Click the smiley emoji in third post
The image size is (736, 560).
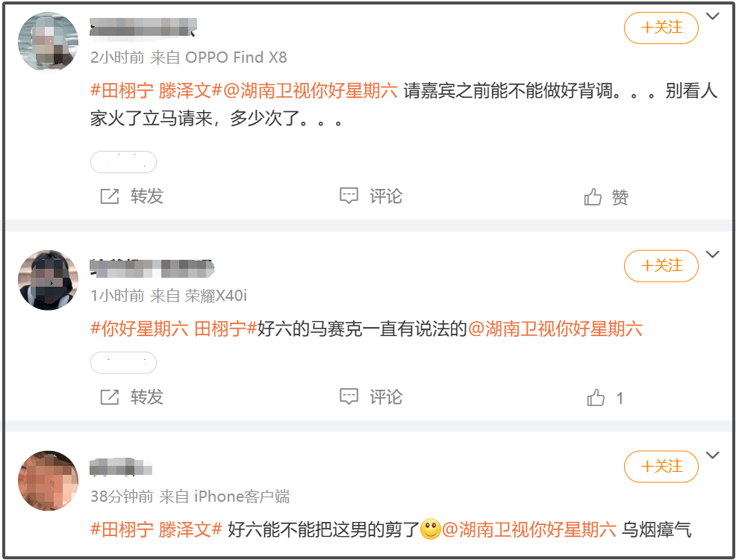click(431, 529)
